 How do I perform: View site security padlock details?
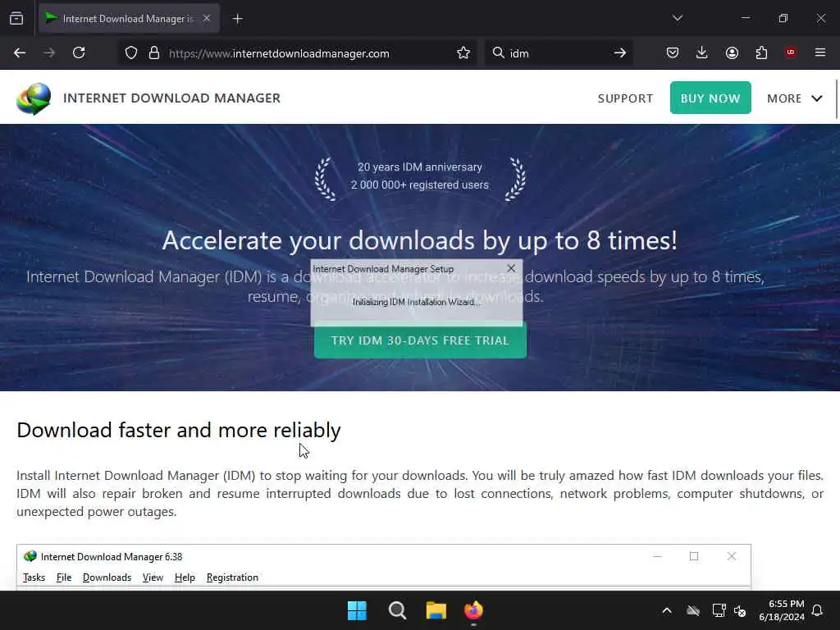(x=154, y=53)
